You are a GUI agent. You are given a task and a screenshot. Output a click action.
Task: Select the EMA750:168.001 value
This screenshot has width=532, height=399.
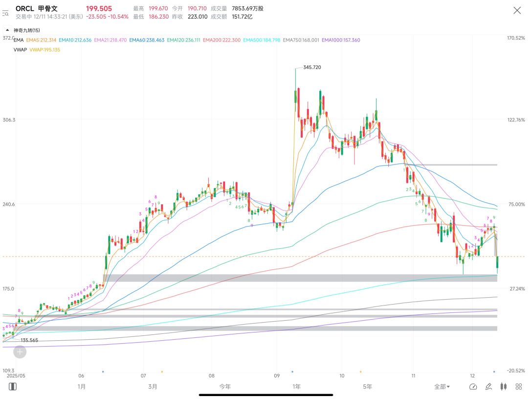pos(301,40)
